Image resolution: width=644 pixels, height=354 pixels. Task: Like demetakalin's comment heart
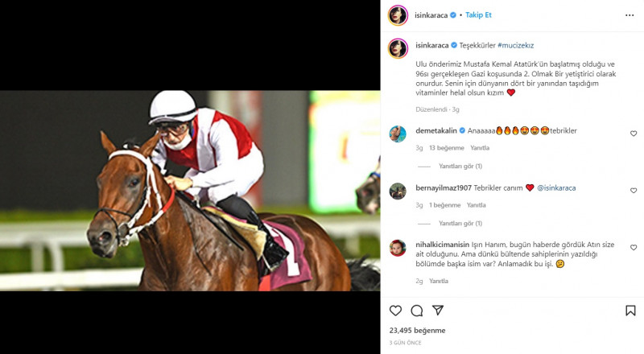[x=634, y=134]
